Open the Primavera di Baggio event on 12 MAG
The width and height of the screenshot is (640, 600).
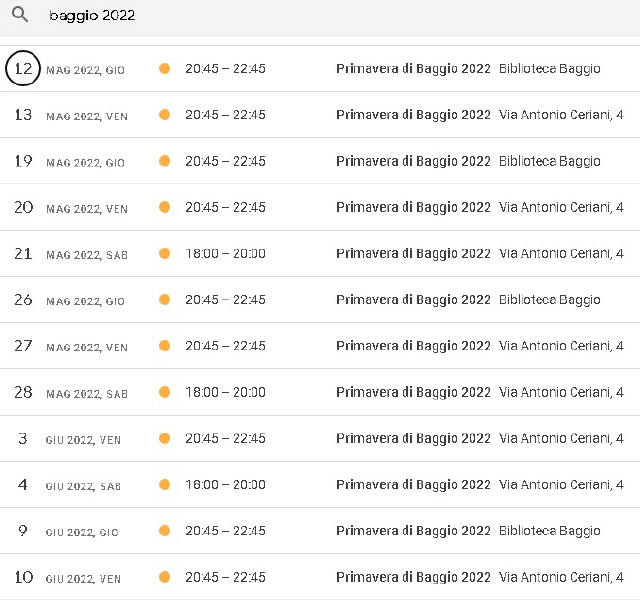click(x=413, y=69)
